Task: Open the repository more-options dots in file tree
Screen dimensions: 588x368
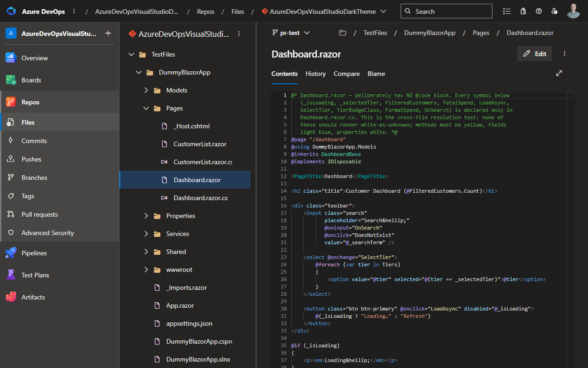Action: [x=239, y=34]
